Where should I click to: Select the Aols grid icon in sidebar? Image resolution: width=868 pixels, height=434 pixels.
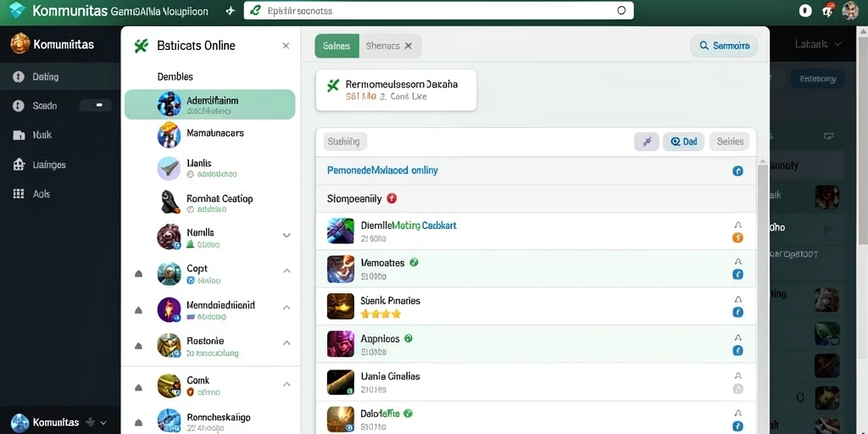(19, 194)
